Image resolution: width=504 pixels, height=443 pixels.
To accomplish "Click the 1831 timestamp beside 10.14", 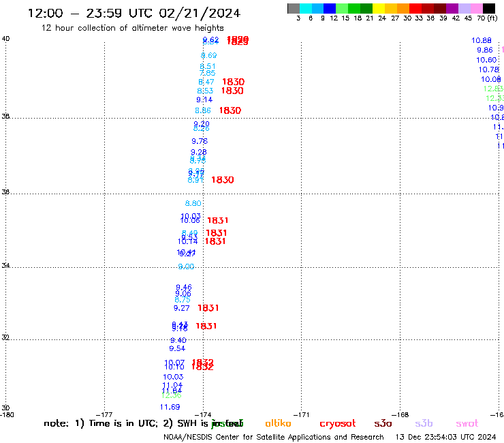I will [215, 241].
